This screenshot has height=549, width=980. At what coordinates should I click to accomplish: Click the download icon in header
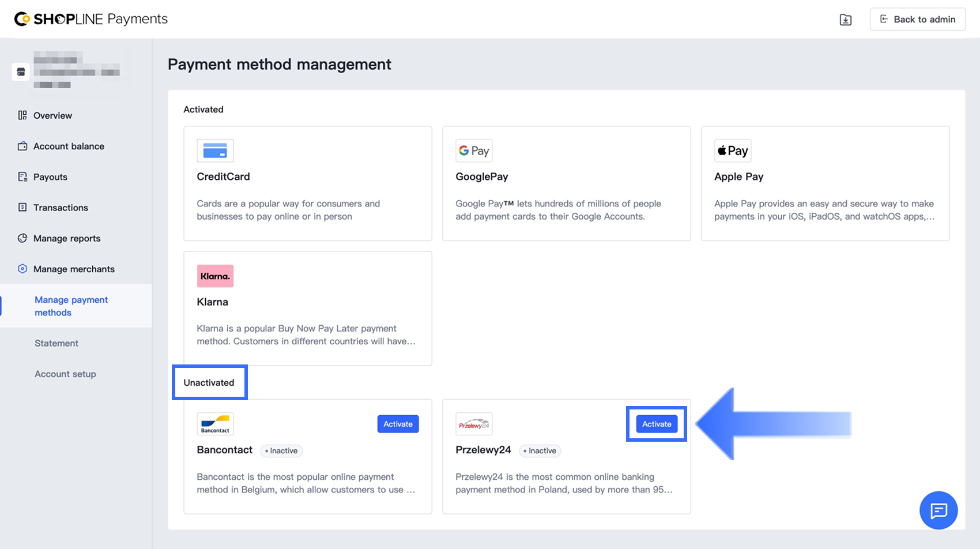(x=845, y=20)
